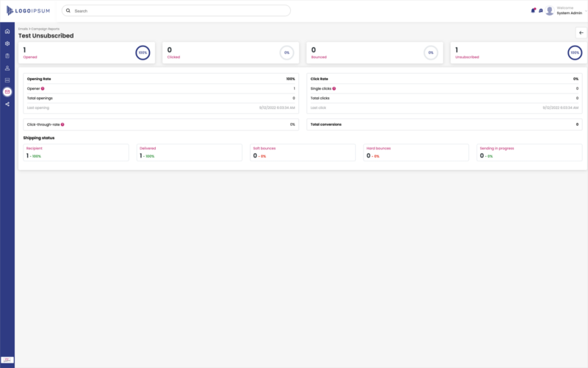This screenshot has height=368, width=588.
Task: Click the Opened 100% progress ring
Action: point(143,53)
